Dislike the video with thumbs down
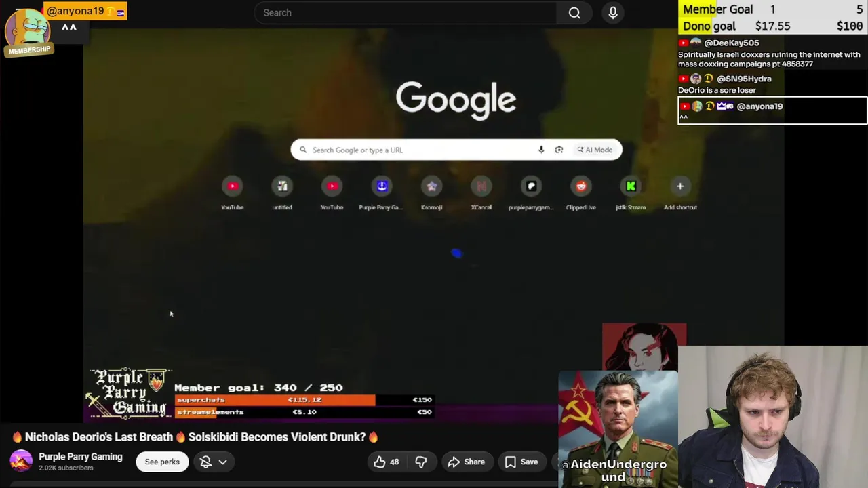Image resolution: width=868 pixels, height=488 pixels. [x=421, y=462]
